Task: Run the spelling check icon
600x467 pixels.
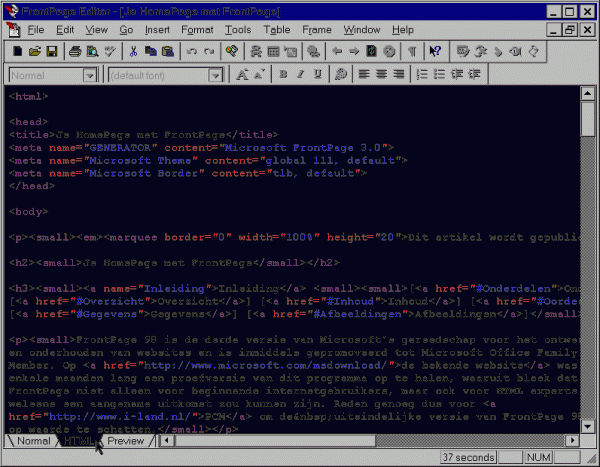Action: pos(110,51)
